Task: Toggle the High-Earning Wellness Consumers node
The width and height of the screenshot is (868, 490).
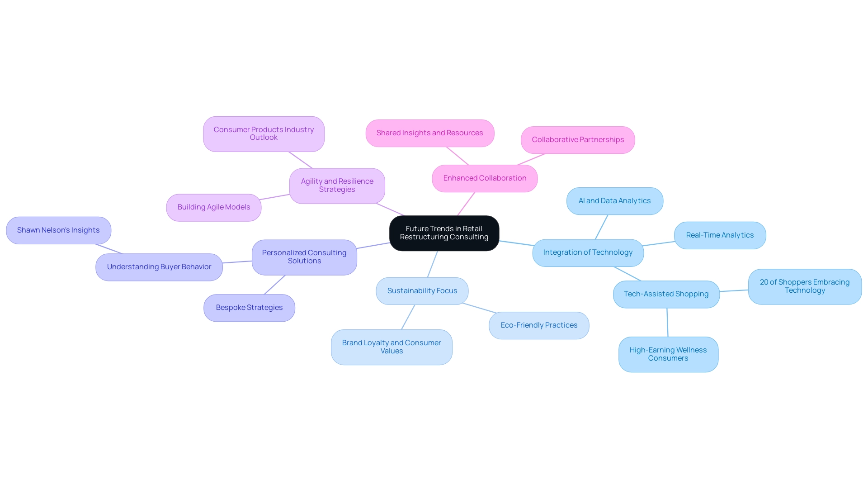Action: click(668, 354)
